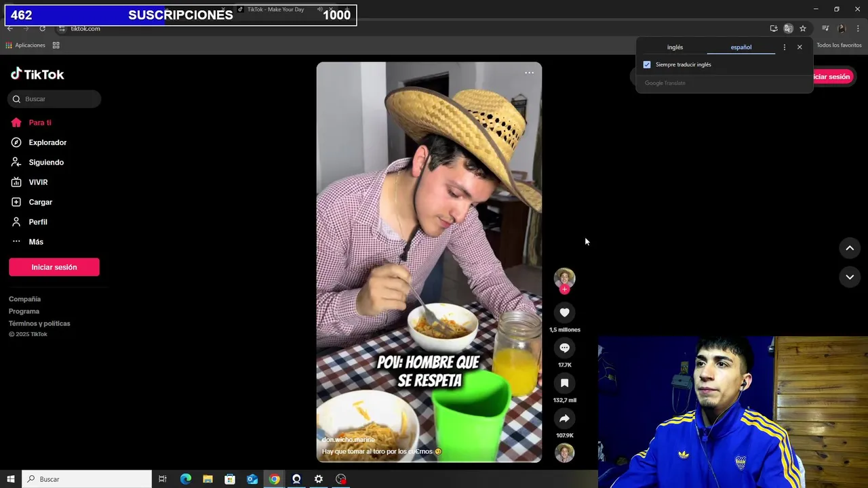868x488 pixels.
Task: Share the video with the arrow icon
Action: [564, 418]
